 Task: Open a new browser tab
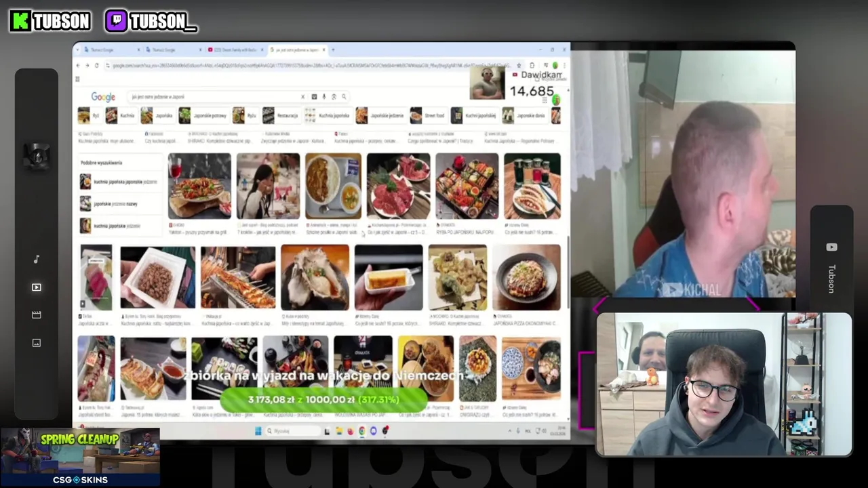332,49
